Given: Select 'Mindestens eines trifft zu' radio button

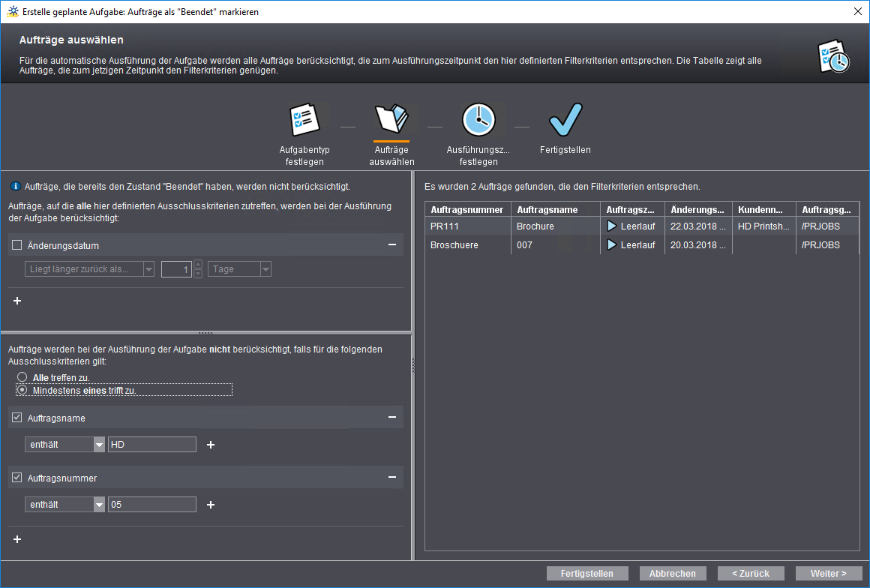Looking at the screenshot, I should 22,390.
